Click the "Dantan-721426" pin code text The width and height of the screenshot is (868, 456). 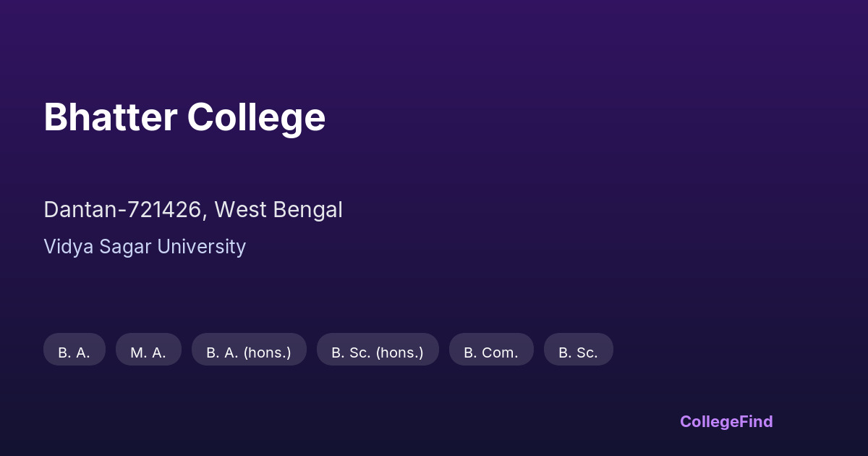pyautogui.click(x=123, y=210)
